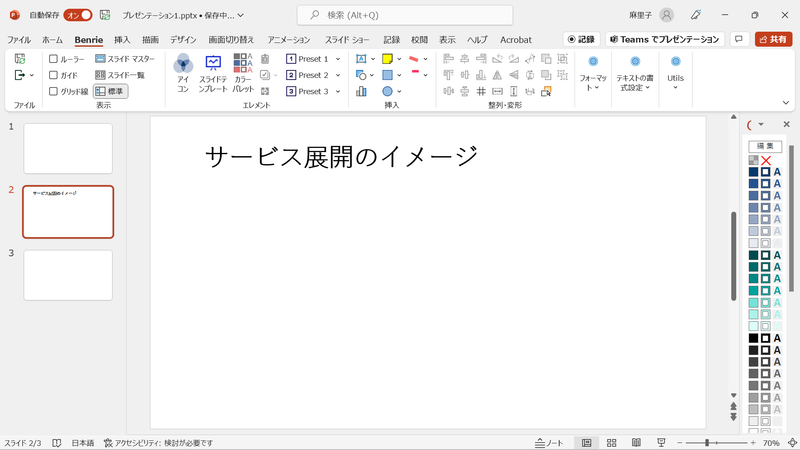Viewport: 800px width, 450px height.
Task: Open the comments pane icon
Action: [738, 39]
